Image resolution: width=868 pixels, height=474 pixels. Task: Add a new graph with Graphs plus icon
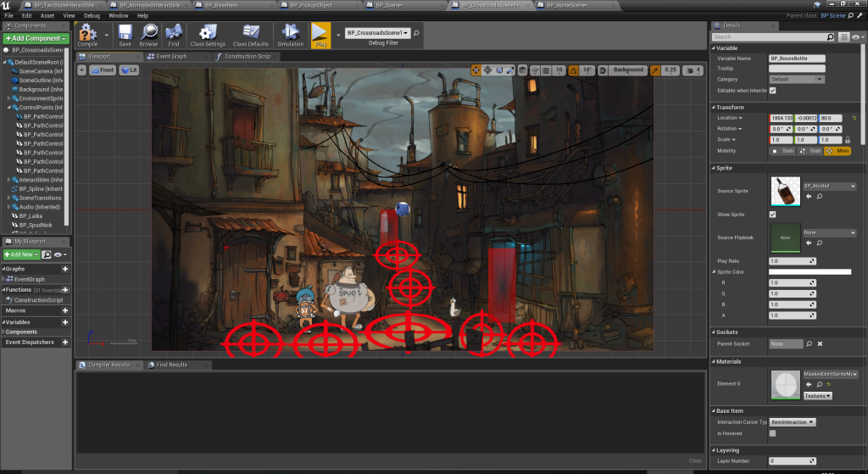coord(65,269)
